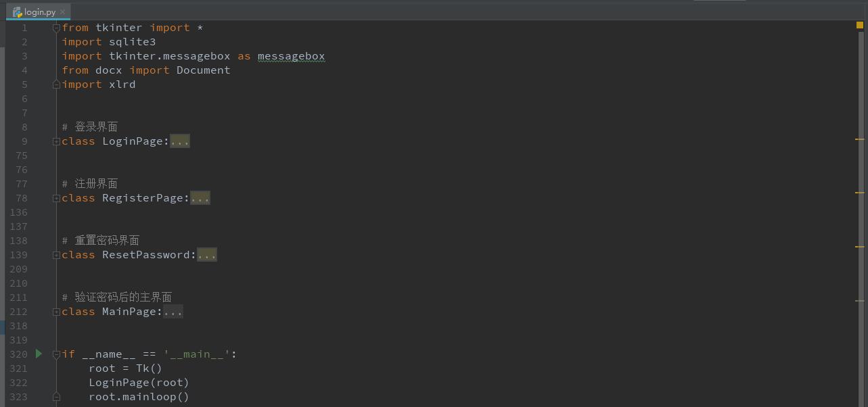
Task: Toggle the fold control beside class ResetPassword
Action: 57,254
